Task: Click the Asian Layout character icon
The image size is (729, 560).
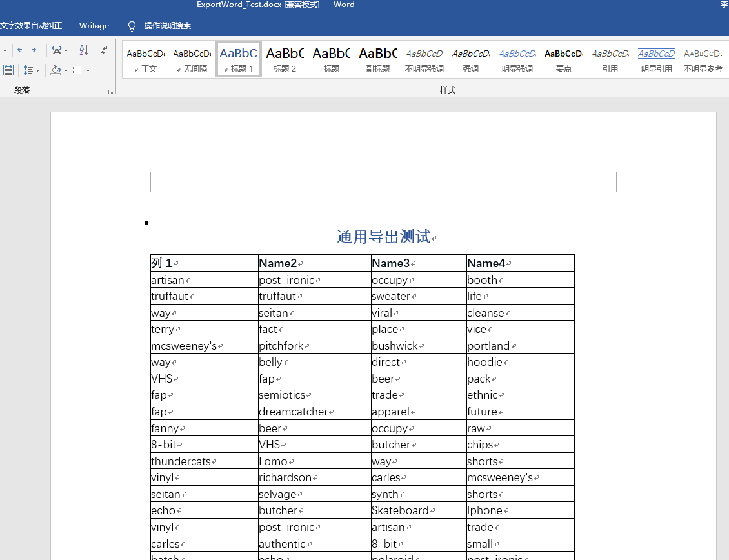Action: [x=57, y=50]
